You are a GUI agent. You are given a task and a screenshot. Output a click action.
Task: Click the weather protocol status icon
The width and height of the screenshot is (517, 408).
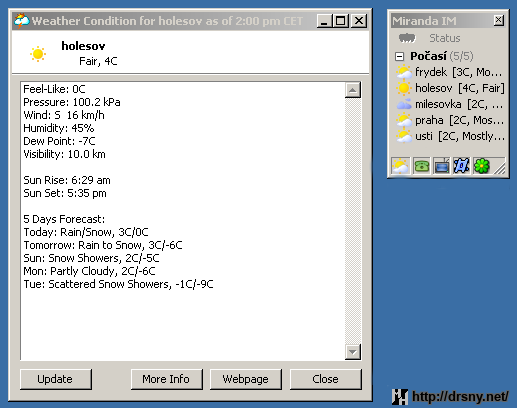400,166
